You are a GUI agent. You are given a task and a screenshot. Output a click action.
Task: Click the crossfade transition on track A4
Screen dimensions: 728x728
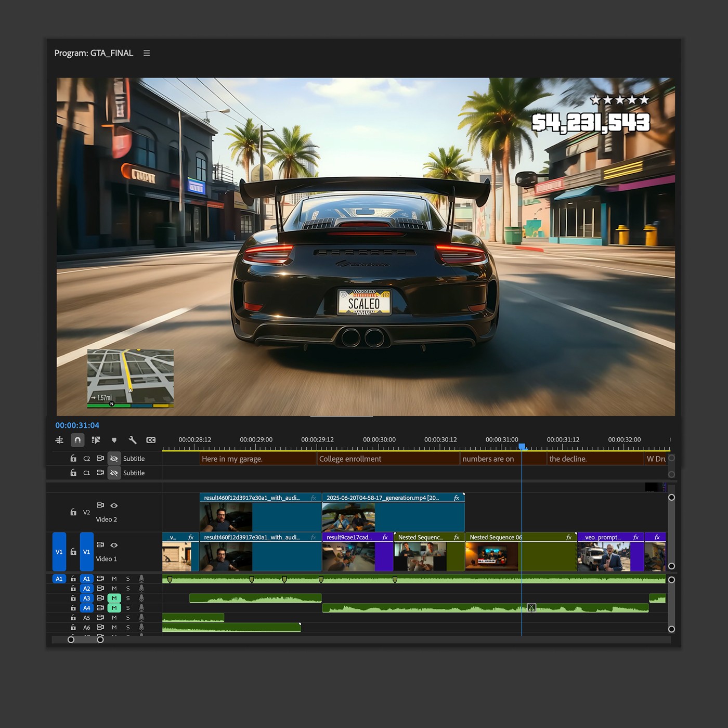(x=531, y=608)
